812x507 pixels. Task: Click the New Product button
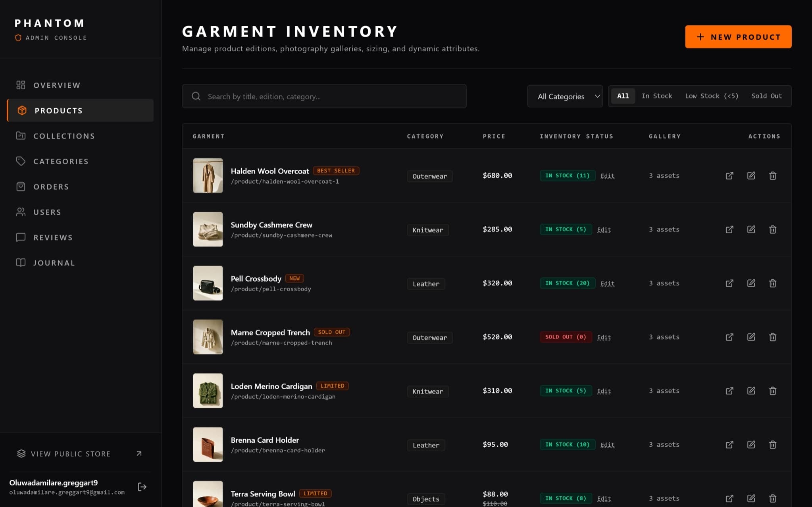738,37
